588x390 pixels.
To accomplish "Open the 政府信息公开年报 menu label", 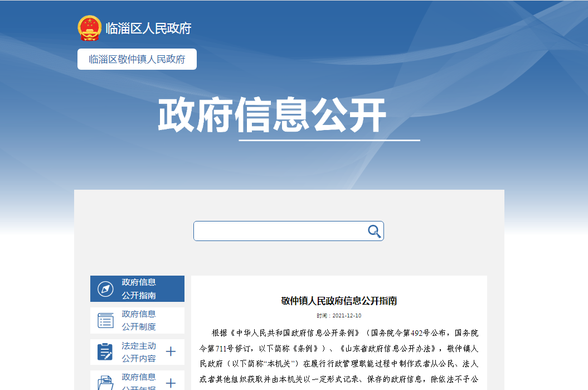I will [139, 383].
